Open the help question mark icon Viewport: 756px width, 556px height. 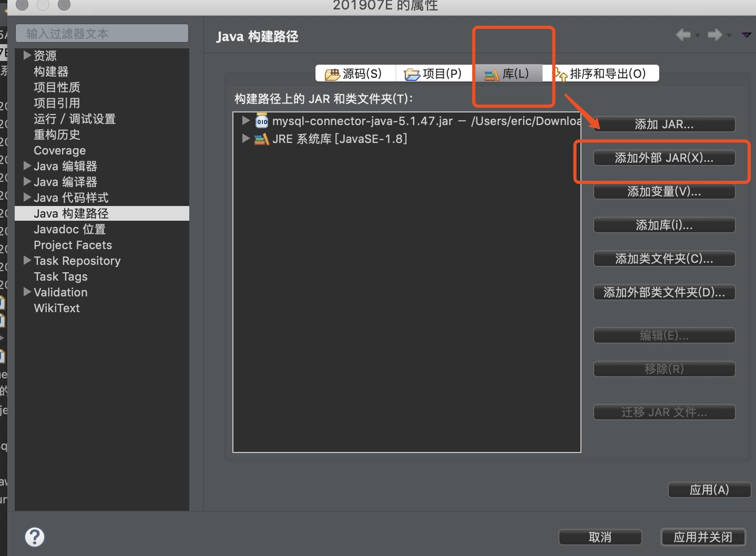pyautogui.click(x=34, y=537)
